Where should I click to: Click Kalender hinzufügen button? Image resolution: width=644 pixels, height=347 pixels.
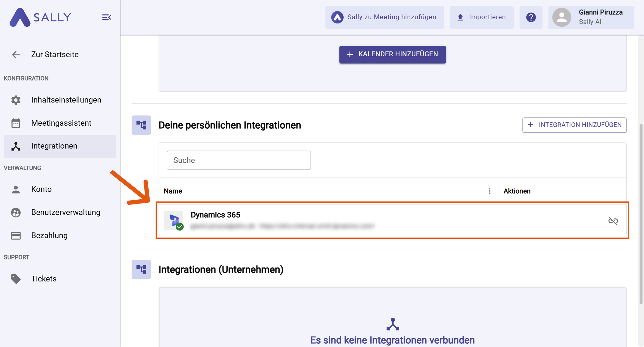(x=392, y=54)
